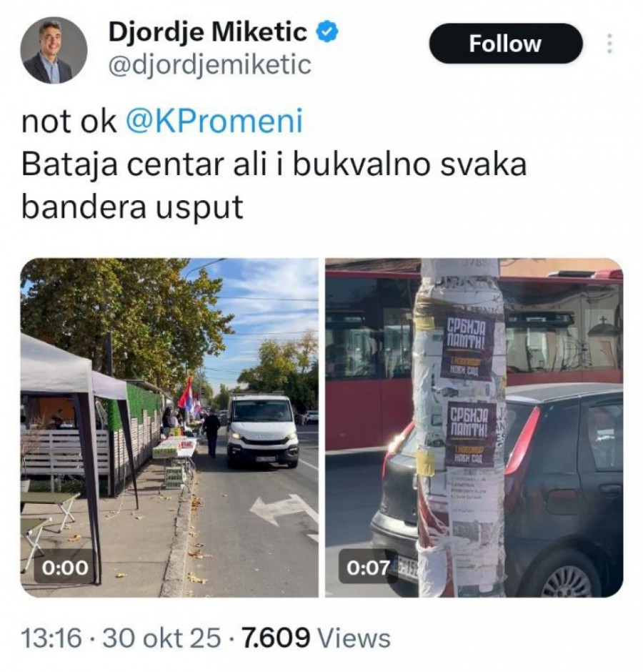Open Djordje Miketic's profile avatar
The width and height of the screenshot is (643, 672).
[54, 50]
